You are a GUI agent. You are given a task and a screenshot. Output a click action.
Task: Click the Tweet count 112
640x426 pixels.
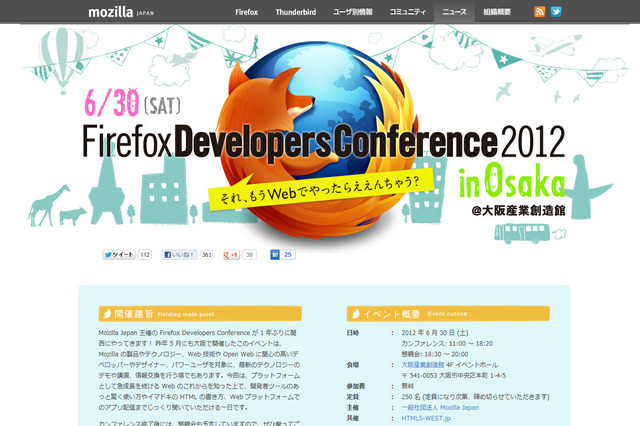145,255
